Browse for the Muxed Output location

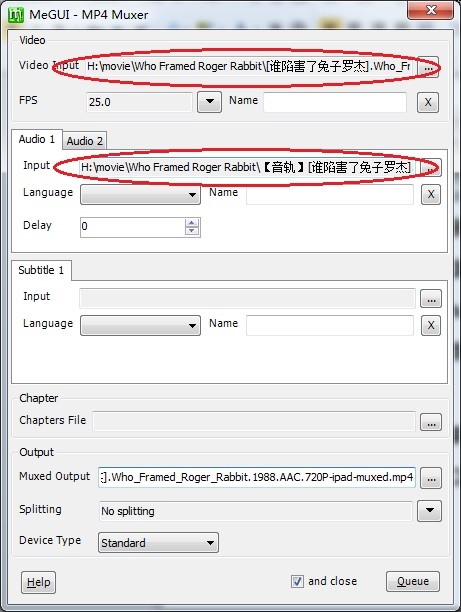431,478
